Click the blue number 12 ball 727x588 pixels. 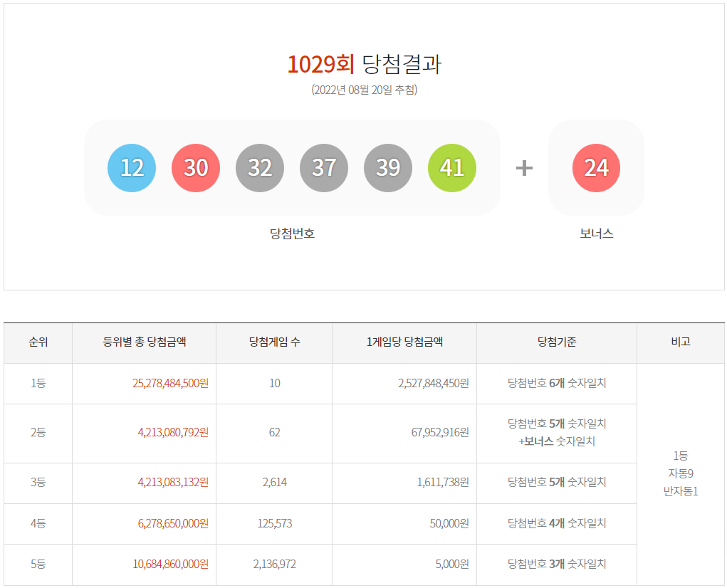point(132,168)
